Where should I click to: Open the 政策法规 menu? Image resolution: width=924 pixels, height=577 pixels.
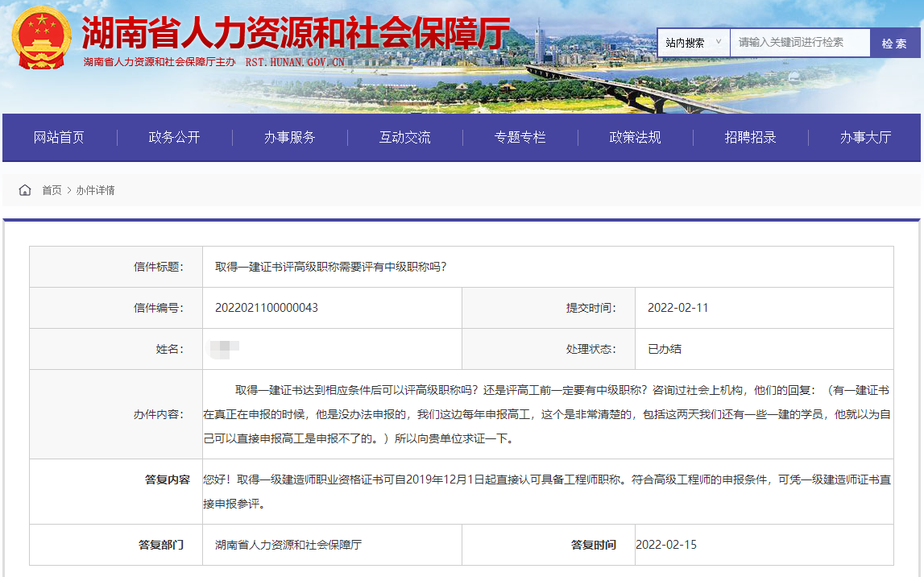[x=635, y=137]
